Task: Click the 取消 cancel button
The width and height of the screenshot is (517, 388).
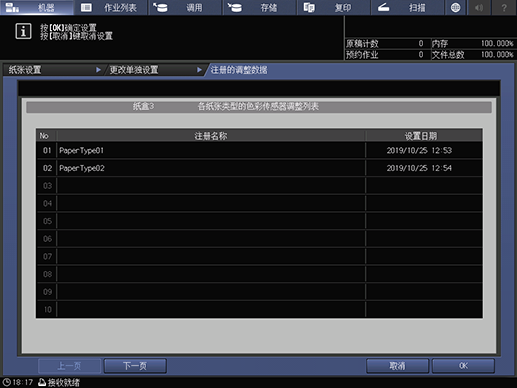Action: [397, 366]
